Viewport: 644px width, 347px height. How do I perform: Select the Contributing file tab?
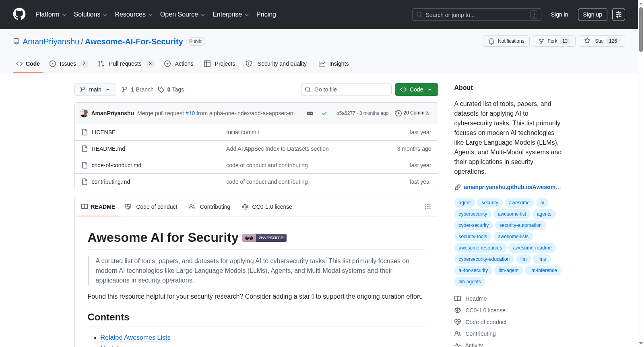[x=210, y=207]
